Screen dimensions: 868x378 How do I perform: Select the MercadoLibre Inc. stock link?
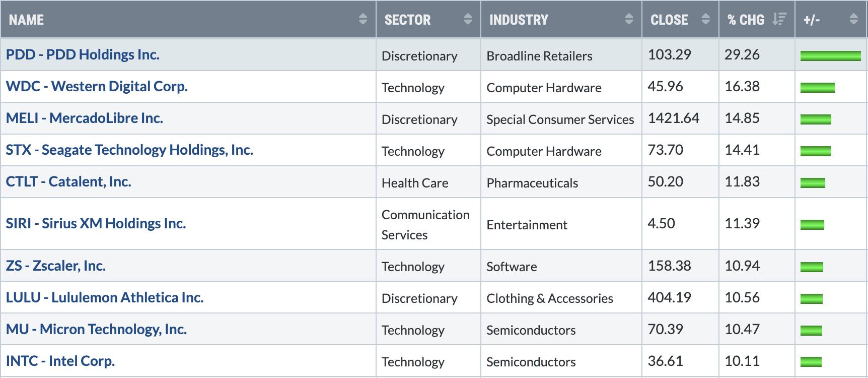85,118
